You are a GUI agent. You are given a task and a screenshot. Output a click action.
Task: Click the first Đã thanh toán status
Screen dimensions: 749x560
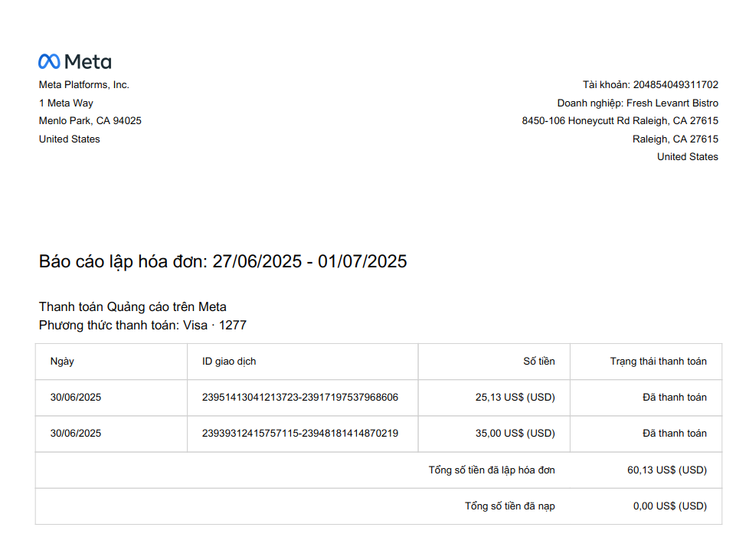tap(675, 397)
